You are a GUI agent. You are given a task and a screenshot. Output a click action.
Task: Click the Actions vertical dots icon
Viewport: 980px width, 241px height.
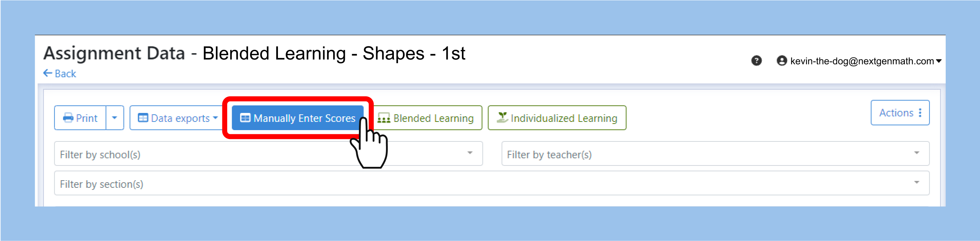click(920, 113)
